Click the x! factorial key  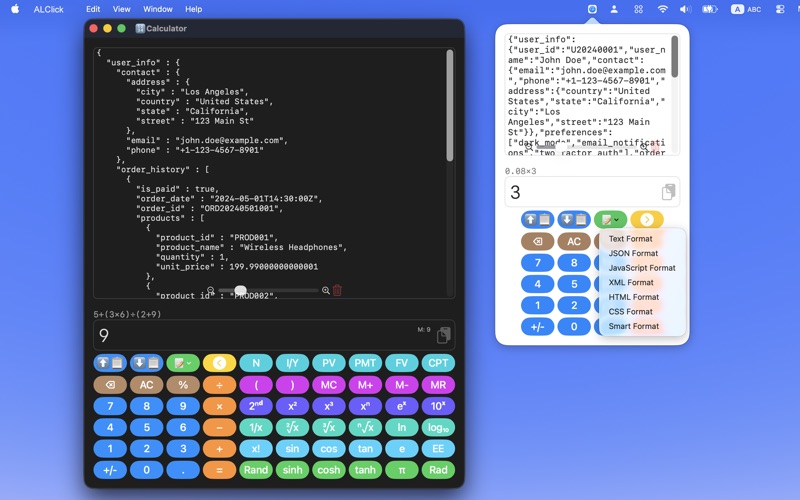click(256, 448)
